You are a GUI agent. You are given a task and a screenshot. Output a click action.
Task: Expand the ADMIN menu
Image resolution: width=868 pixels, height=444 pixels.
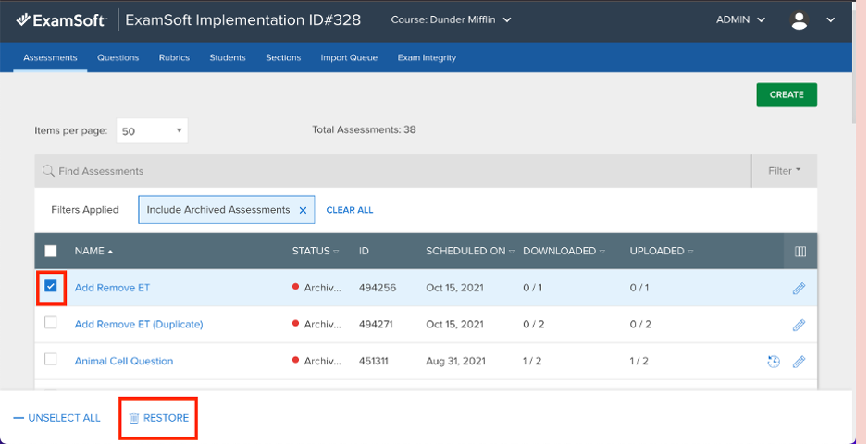tap(740, 20)
